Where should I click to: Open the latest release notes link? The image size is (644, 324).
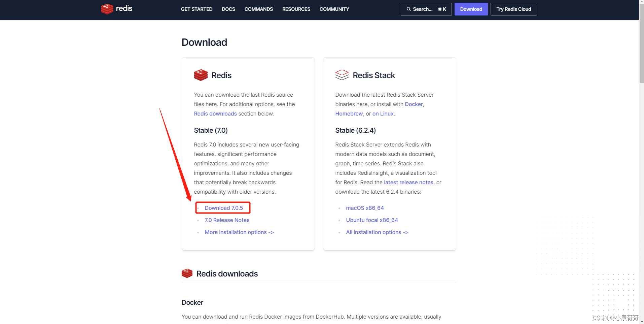408,182
